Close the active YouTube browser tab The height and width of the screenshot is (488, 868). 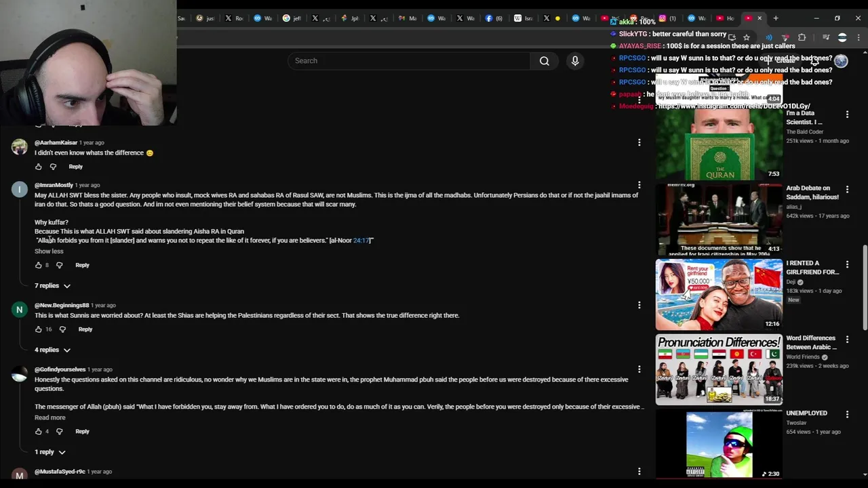pyautogui.click(x=759, y=18)
